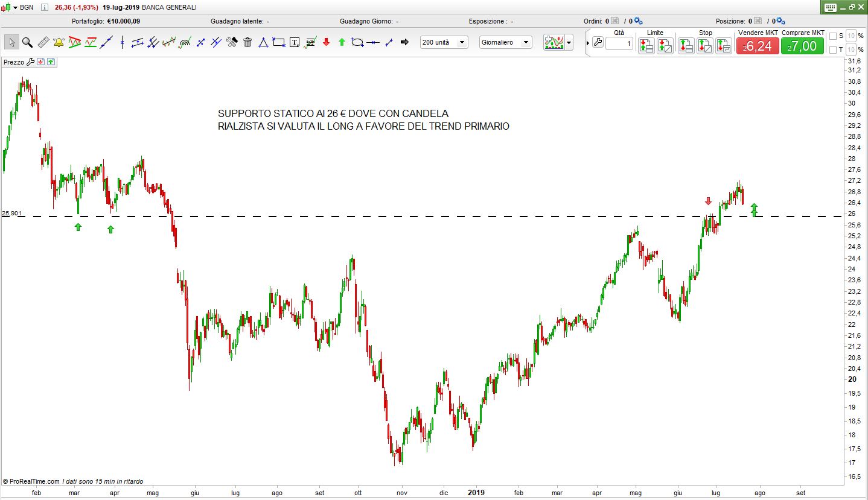Select the triangle shape drawing tool
This screenshot has width=868, height=500.
[263, 42]
